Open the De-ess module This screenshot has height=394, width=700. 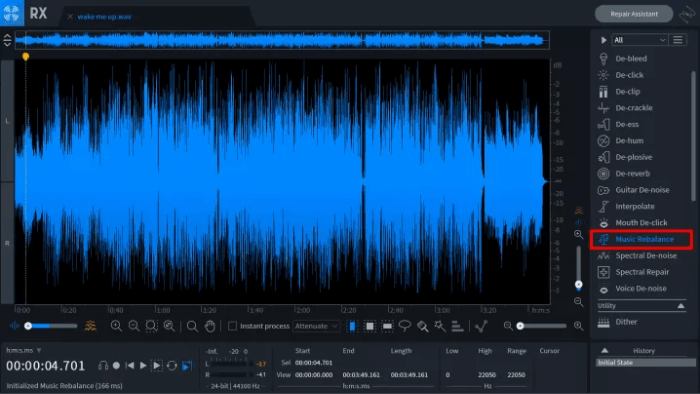(x=627, y=124)
